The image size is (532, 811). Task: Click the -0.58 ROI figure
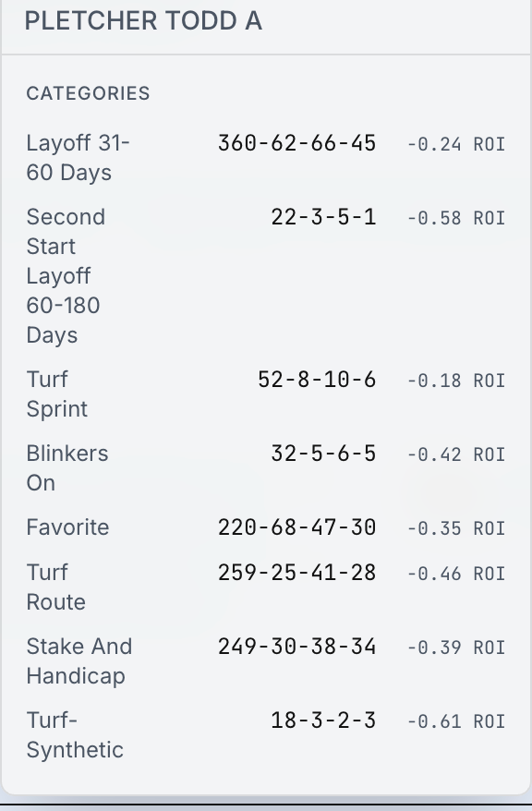click(x=456, y=218)
